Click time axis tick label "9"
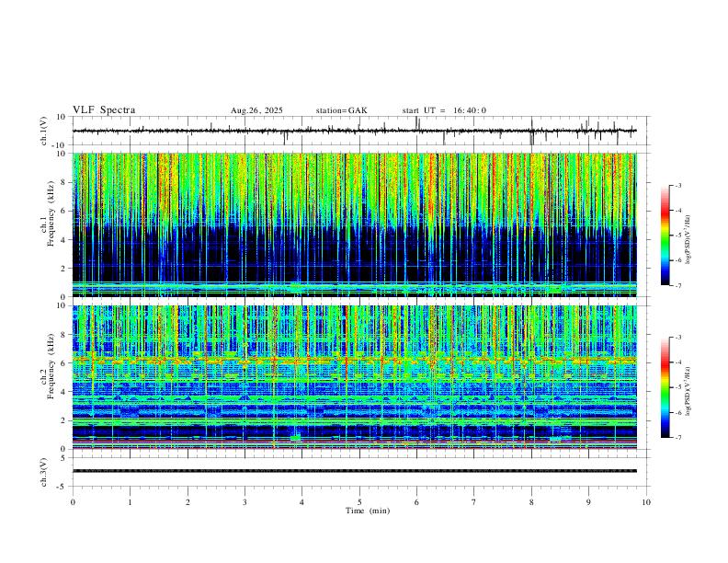This screenshot has width=728, height=563. (588, 502)
